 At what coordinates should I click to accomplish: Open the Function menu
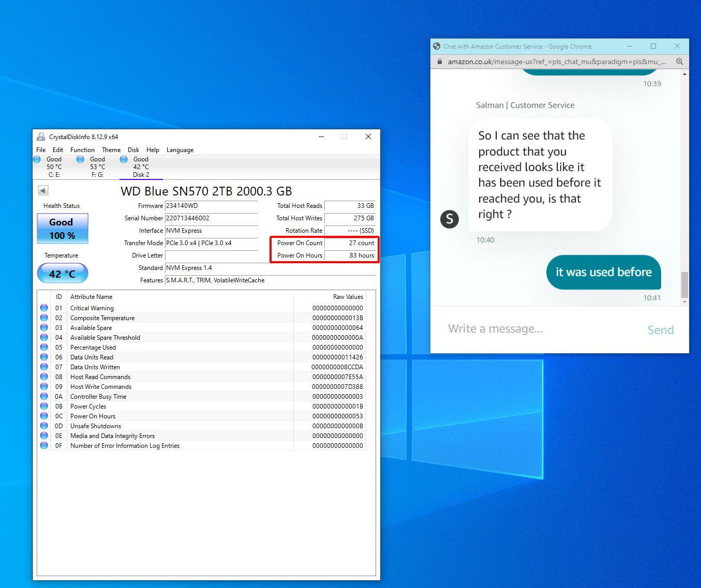(x=82, y=150)
